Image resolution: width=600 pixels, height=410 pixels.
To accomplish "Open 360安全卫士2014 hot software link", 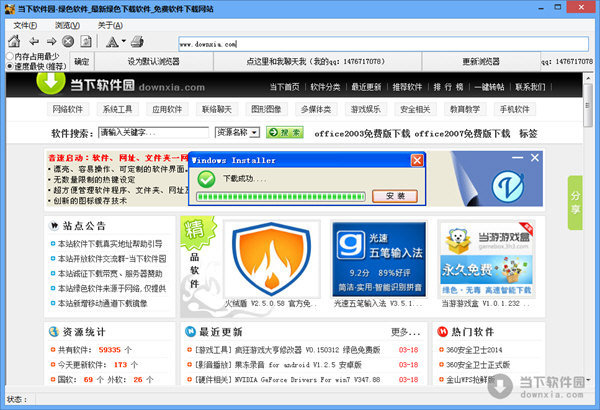I will click(474, 350).
